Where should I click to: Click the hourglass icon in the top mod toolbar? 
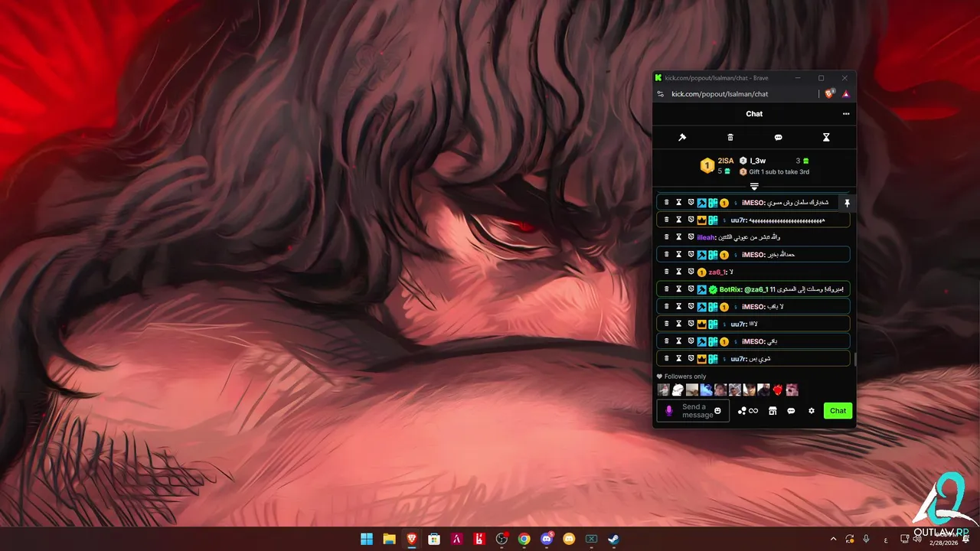point(826,138)
